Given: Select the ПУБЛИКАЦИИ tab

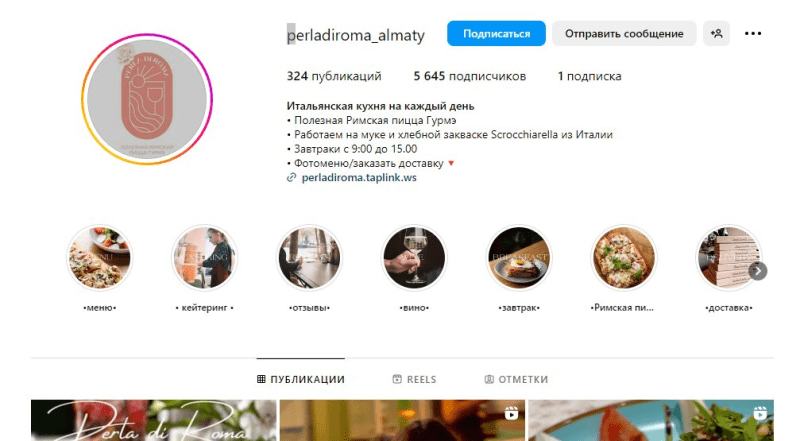Looking at the screenshot, I should (301, 379).
